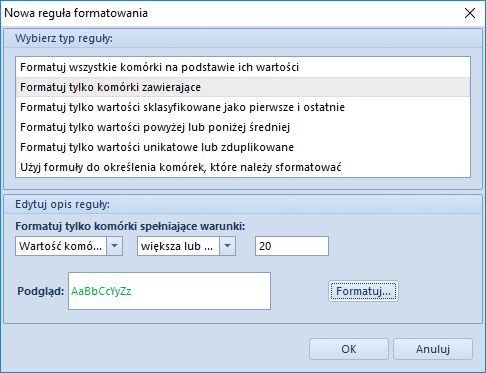486x373 pixels.
Task: Click the 'Podgląd:' label
Action: click(x=41, y=291)
